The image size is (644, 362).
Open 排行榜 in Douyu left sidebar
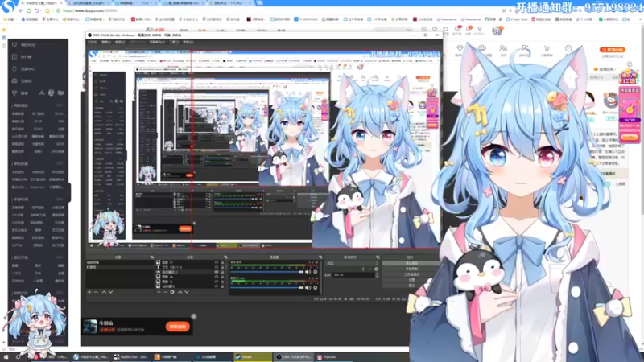click(27, 57)
